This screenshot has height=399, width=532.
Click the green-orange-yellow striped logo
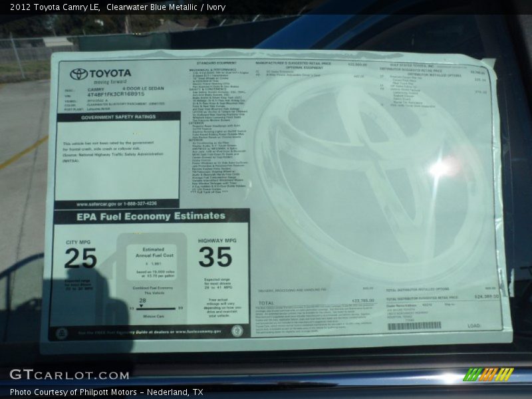pyautogui.click(x=487, y=374)
